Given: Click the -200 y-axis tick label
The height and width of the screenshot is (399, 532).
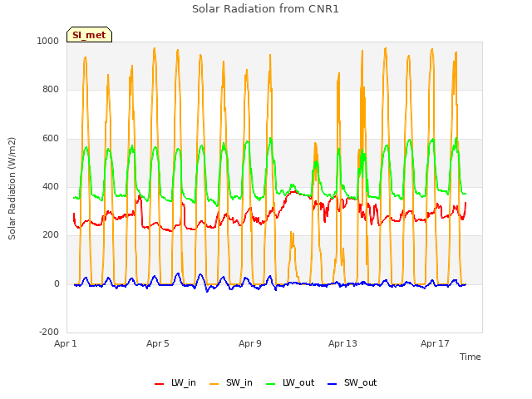Looking at the screenshot, I should 49,332.
